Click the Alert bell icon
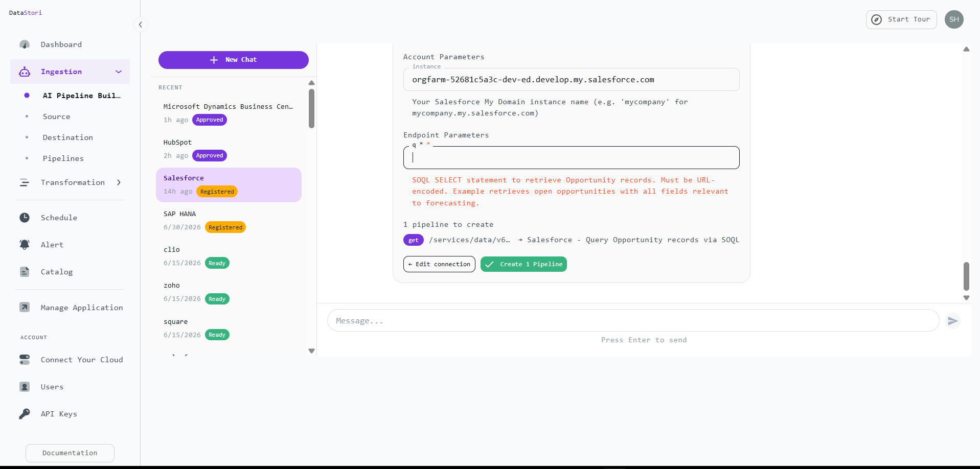This screenshot has height=469, width=980. 25,245
